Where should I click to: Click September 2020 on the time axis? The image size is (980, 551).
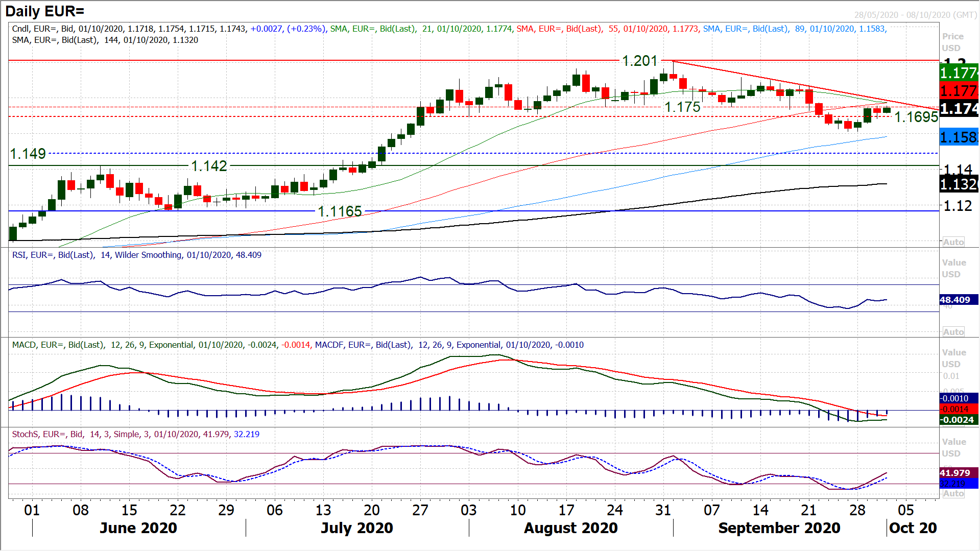(x=779, y=528)
